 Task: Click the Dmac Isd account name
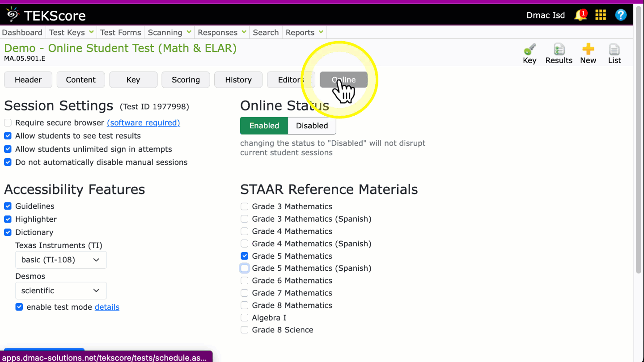546,15
